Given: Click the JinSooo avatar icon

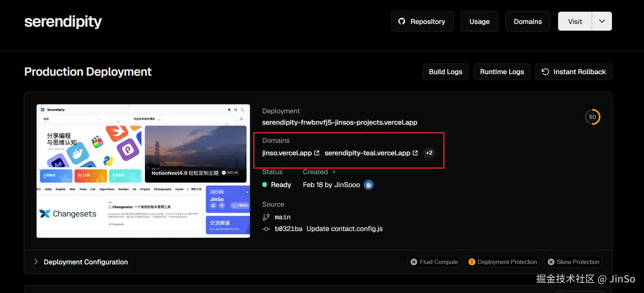Looking at the screenshot, I should point(368,185).
